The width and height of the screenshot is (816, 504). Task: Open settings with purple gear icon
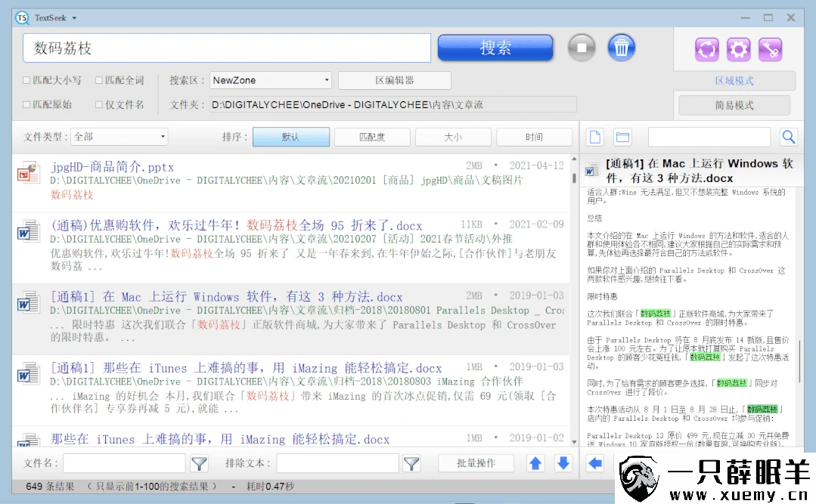738,49
